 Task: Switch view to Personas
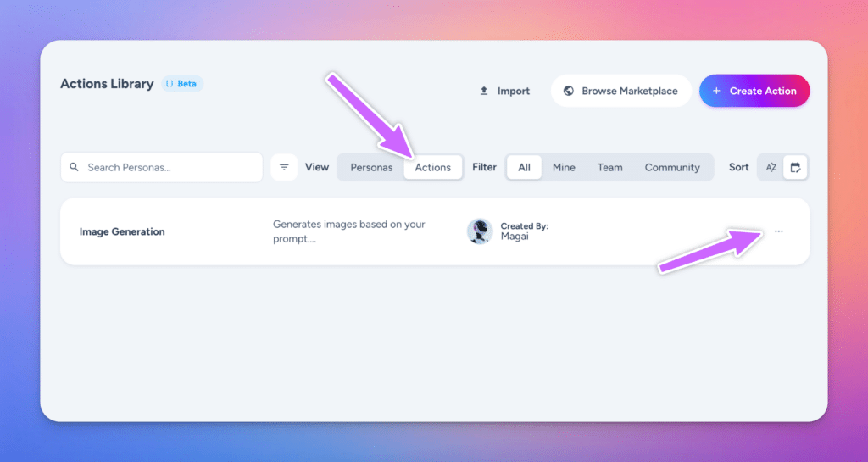pyautogui.click(x=371, y=167)
